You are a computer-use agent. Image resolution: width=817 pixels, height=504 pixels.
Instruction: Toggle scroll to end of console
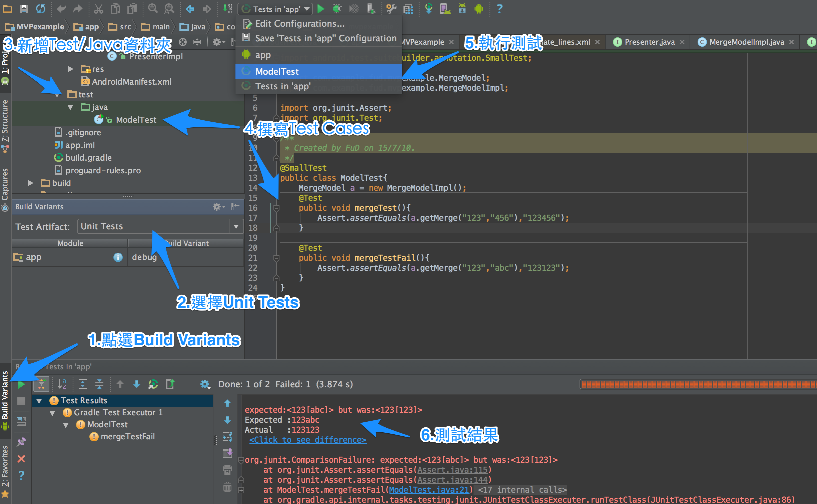pos(227,453)
